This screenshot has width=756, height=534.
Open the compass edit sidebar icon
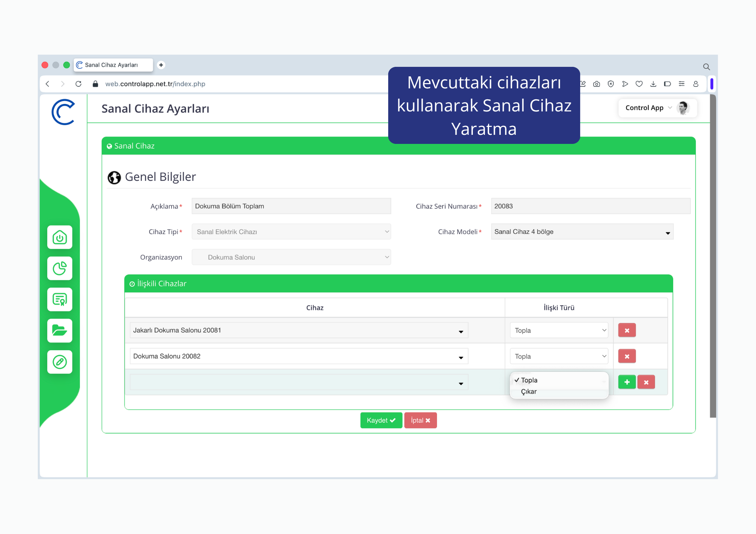60,362
